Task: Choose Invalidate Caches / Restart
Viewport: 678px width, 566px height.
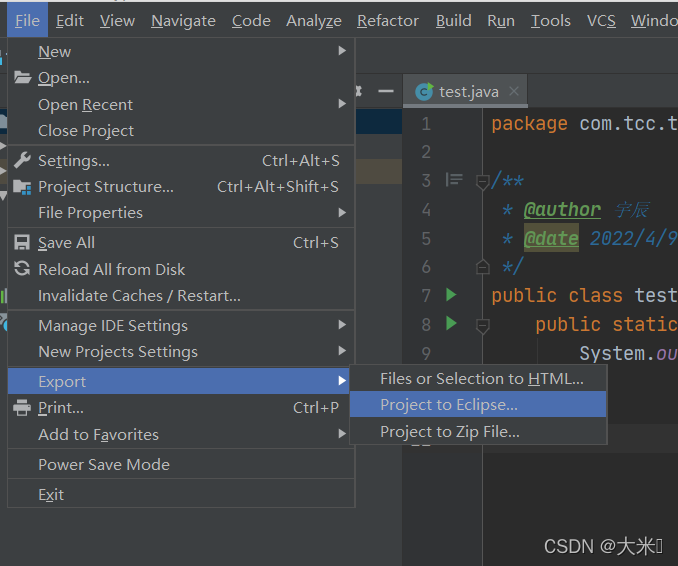Action: 139,296
